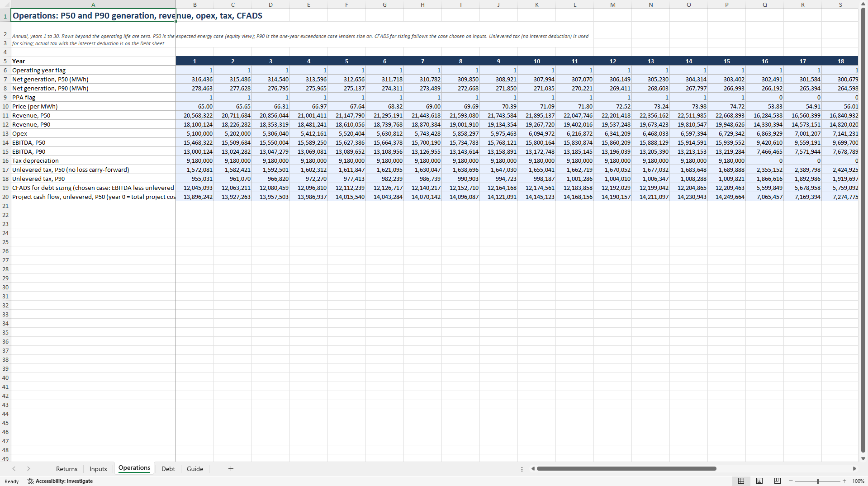Viewport: 868px width, 486px height.
Task: Click the 'PPA flag' row label
Action: (x=24, y=97)
